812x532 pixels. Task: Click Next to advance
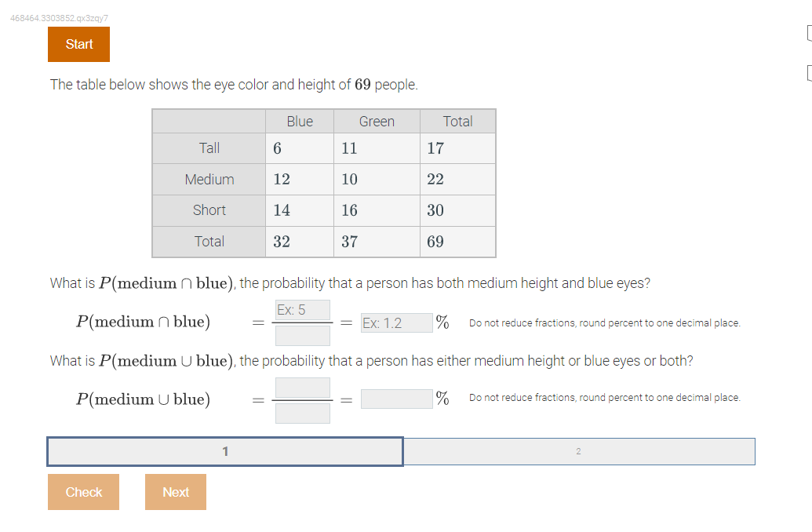click(x=175, y=491)
